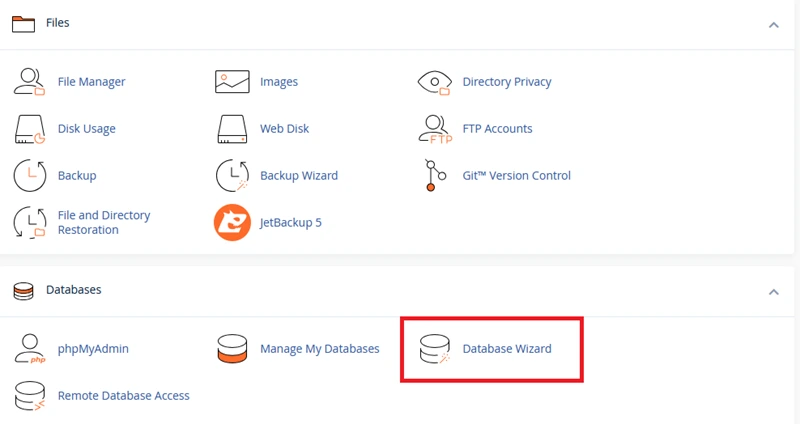Open File and Directory Restoration link
The height and width of the screenshot is (424, 800).
pos(104,222)
